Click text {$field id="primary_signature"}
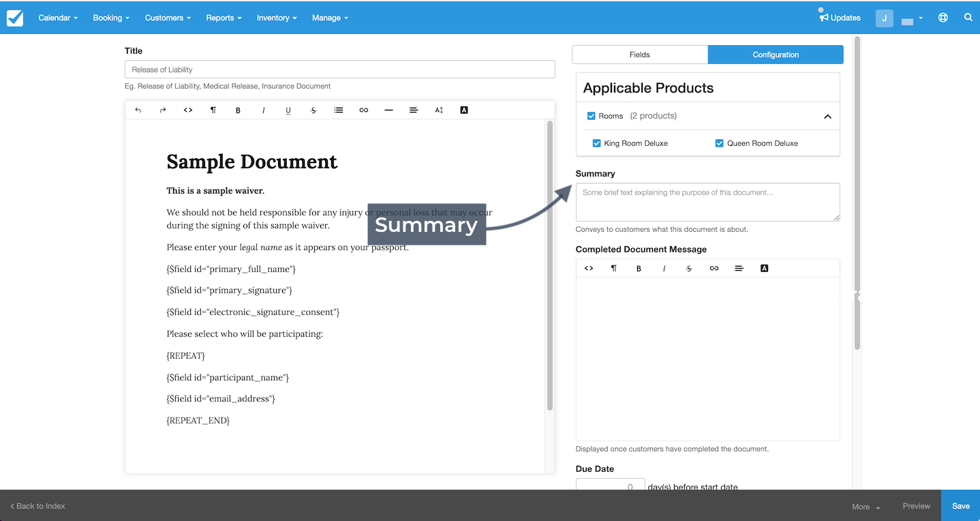 [x=229, y=291]
